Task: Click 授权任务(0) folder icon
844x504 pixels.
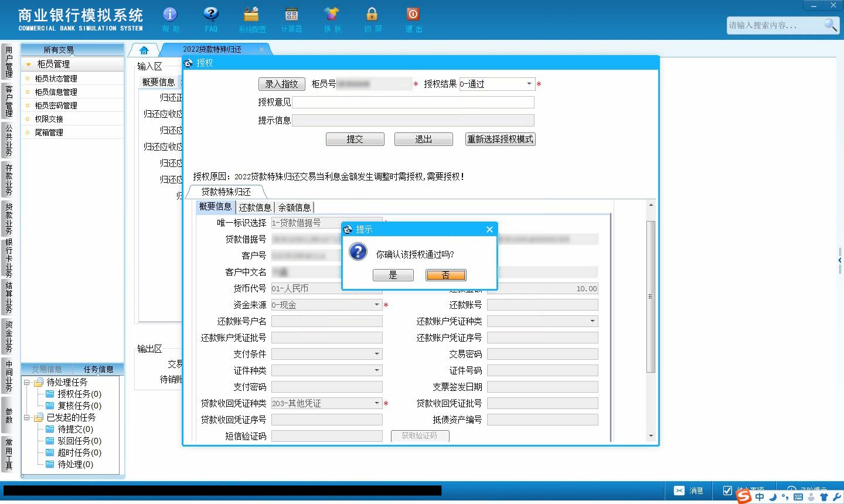Action: [x=50, y=394]
